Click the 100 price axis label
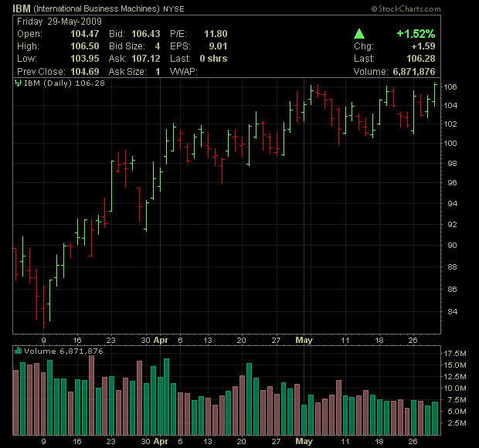The height and width of the screenshot is (448, 479). (x=450, y=143)
